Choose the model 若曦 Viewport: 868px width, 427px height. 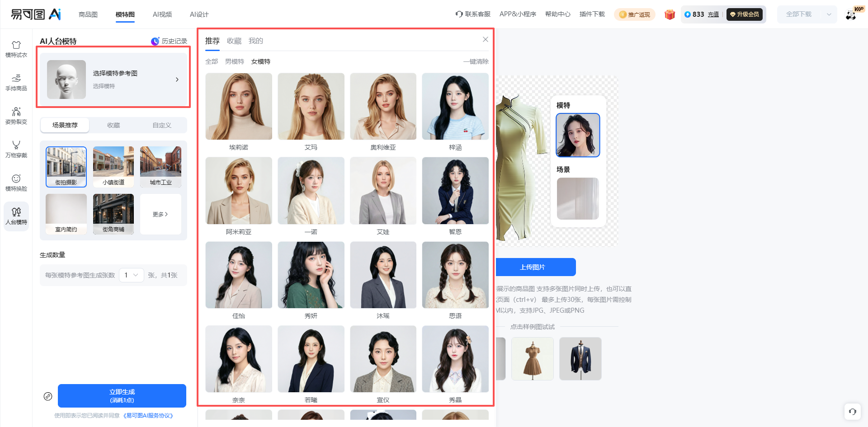click(311, 359)
